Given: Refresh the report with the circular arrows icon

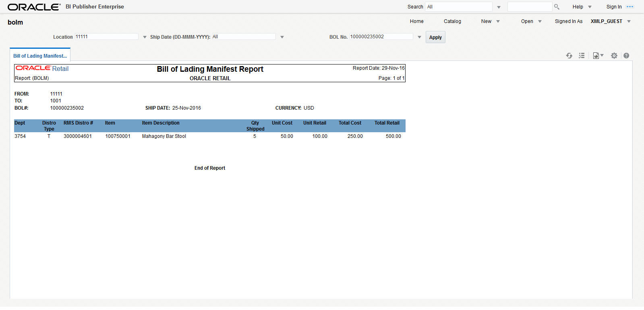Looking at the screenshot, I should pos(569,56).
